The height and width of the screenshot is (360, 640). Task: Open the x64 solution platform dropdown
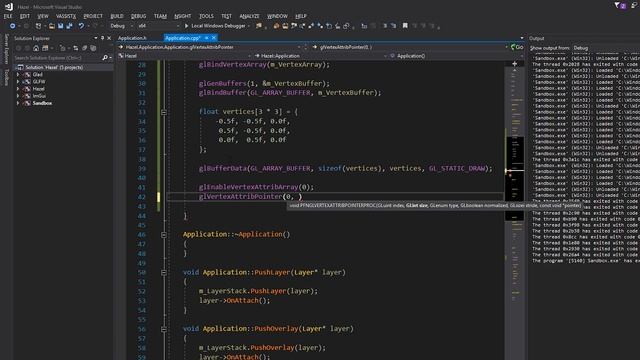[x=159, y=26]
